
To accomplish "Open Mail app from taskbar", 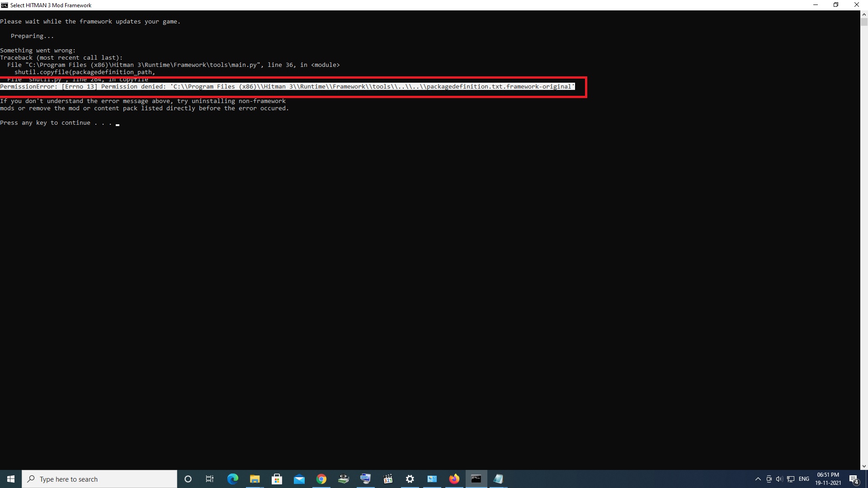I will click(x=299, y=479).
